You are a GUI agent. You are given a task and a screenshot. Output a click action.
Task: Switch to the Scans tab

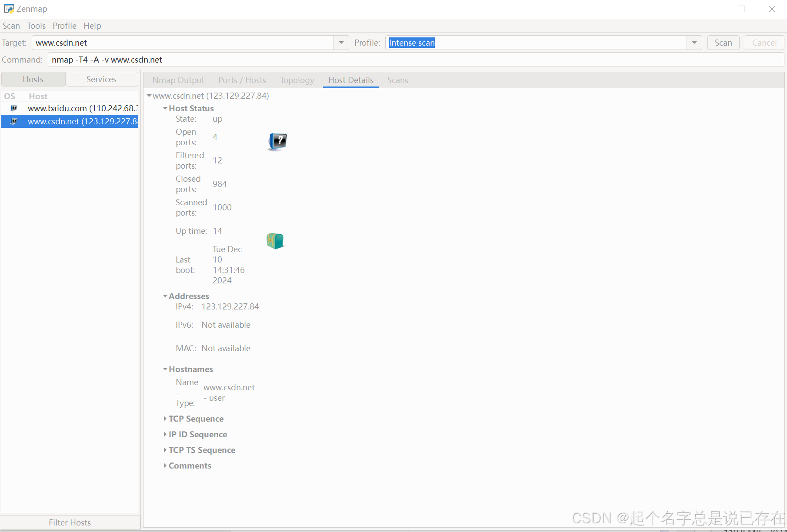(x=398, y=80)
